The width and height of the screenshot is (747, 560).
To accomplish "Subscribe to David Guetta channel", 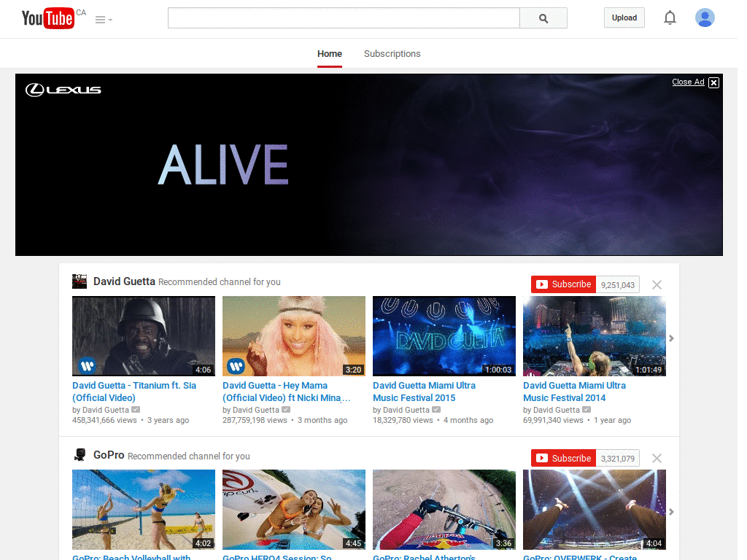I will (564, 284).
